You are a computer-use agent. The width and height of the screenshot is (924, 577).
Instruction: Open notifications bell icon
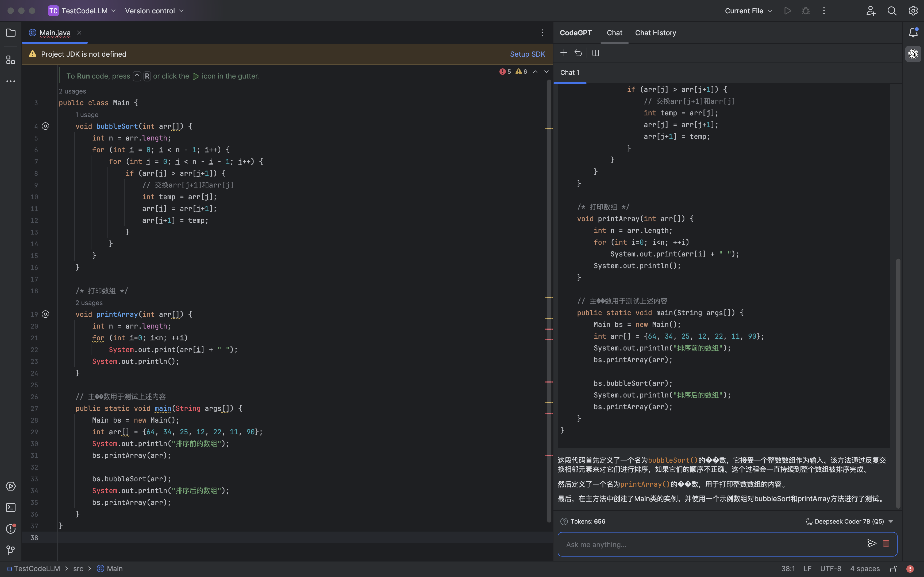(x=913, y=33)
